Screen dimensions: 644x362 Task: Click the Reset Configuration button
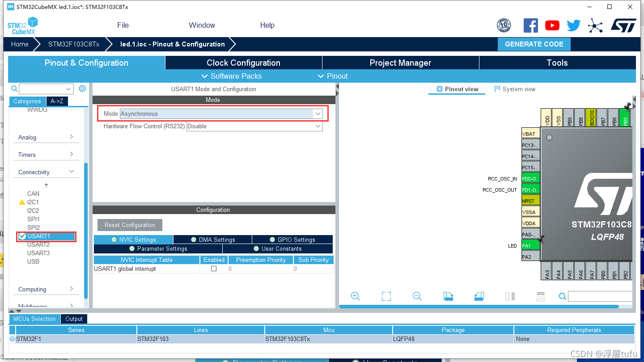tap(130, 225)
